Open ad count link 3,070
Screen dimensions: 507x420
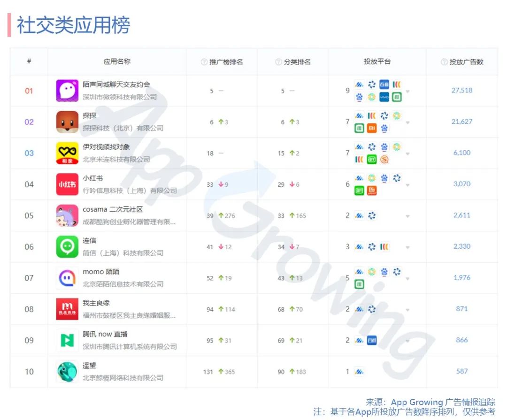pyautogui.click(x=462, y=184)
